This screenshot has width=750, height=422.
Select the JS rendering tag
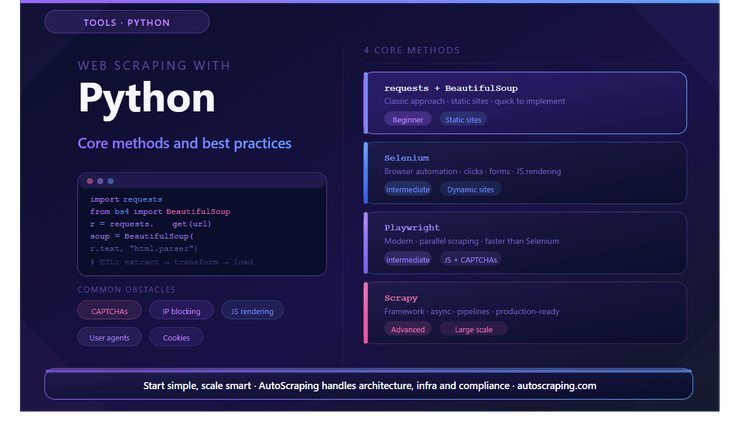252,311
